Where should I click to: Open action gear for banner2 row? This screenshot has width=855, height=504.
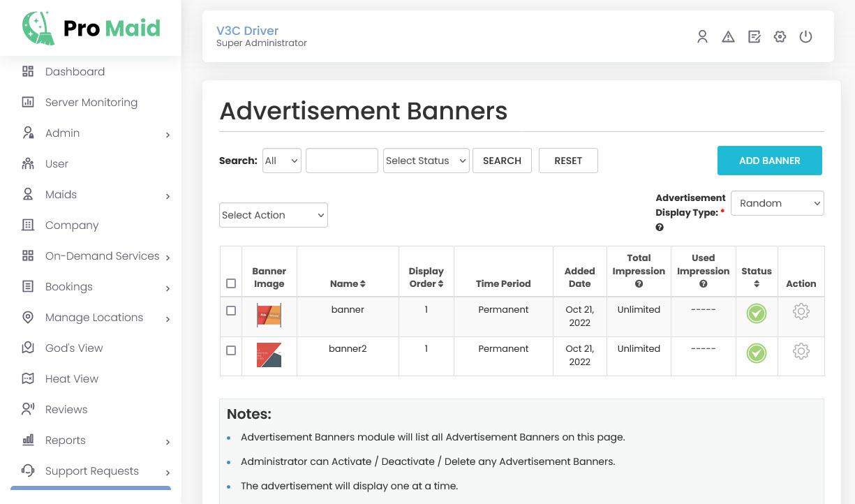pos(801,351)
